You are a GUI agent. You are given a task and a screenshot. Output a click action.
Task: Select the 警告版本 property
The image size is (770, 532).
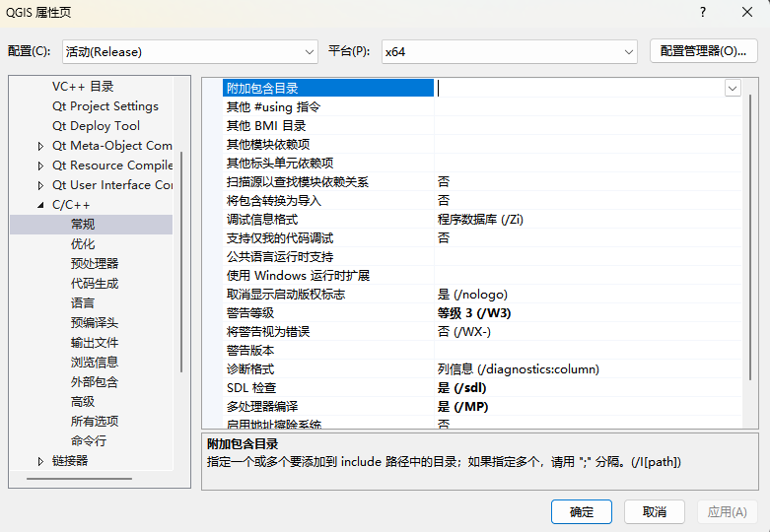coord(250,351)
